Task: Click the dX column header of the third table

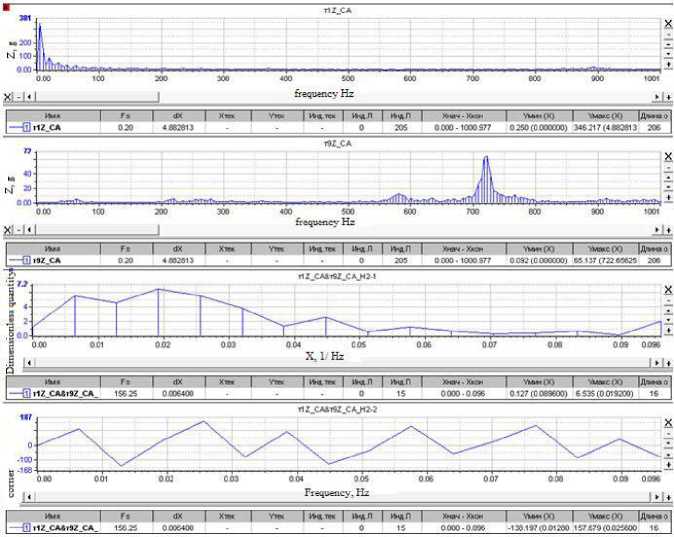Action: [x=179, y=381]
